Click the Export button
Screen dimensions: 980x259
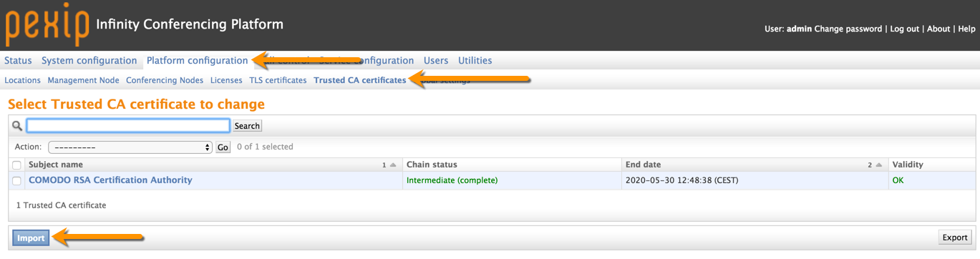click(954, 238)
